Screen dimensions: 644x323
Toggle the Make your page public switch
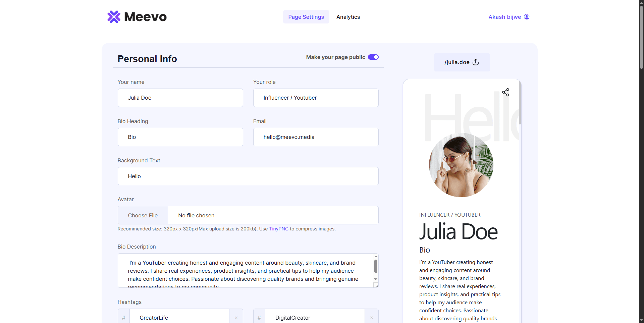pos(373,57)
